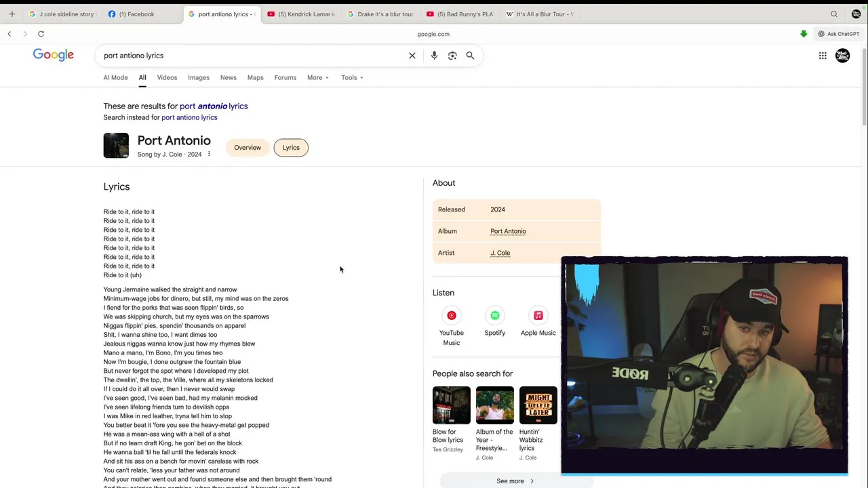868x488 pixels.
Task: Open more options dots beside song year
Action: click(x=209, y=154)
